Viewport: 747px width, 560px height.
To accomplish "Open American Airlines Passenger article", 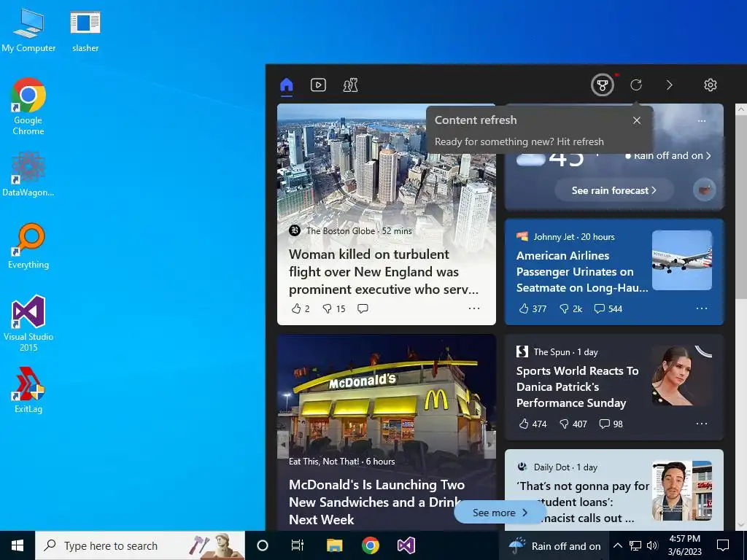I will [x=582, y=271].
